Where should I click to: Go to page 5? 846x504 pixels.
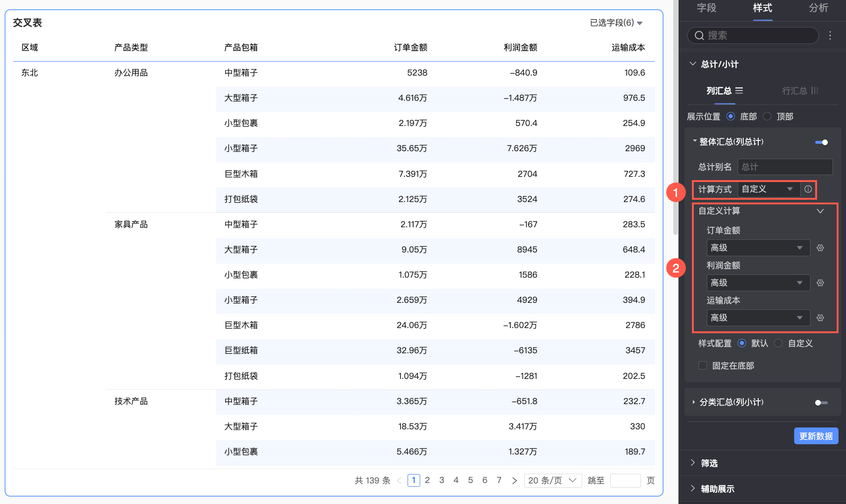[471, 480]
